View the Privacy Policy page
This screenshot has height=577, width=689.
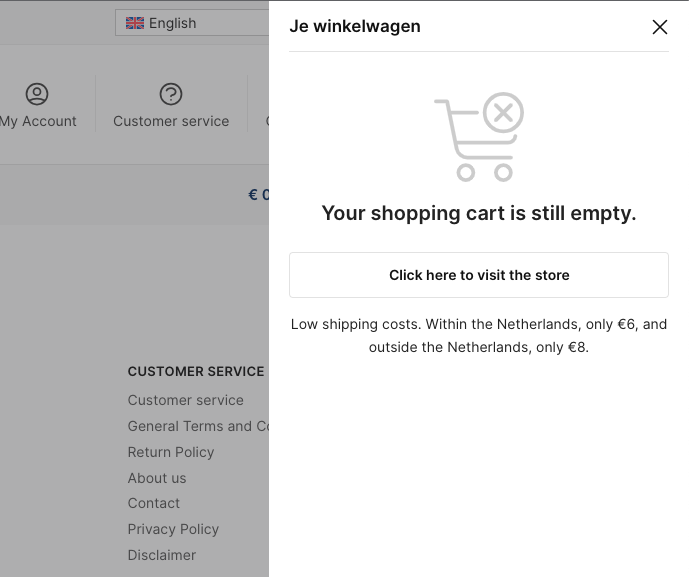[173, 529]
